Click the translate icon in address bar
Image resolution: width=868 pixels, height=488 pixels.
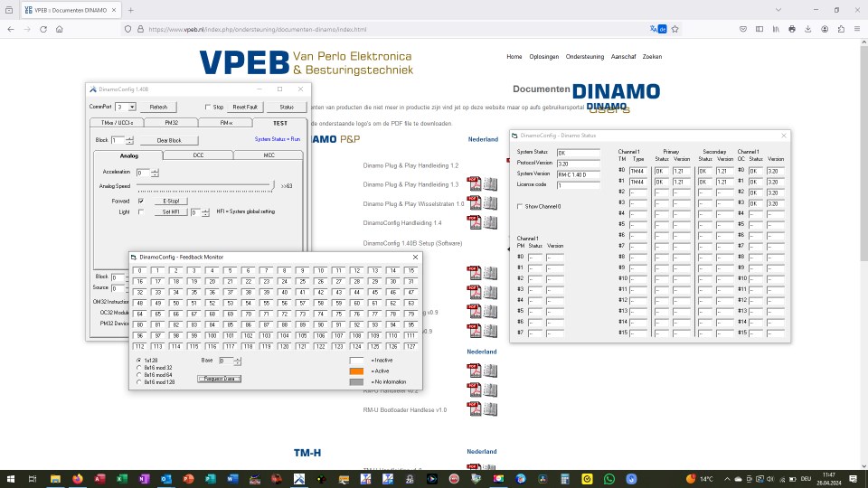click(657, 29)
